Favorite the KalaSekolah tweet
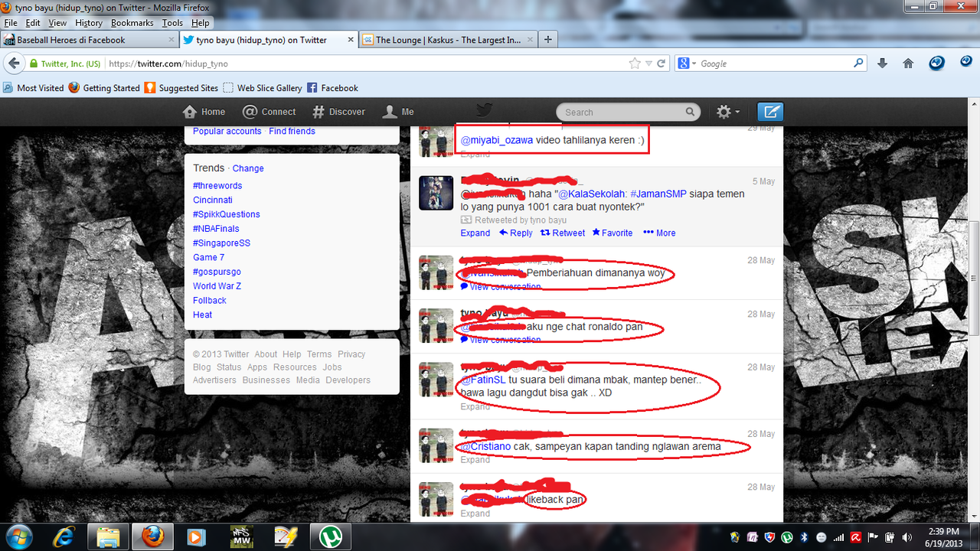This screenshot has height=551, width=980. click(x=612, y=233)
